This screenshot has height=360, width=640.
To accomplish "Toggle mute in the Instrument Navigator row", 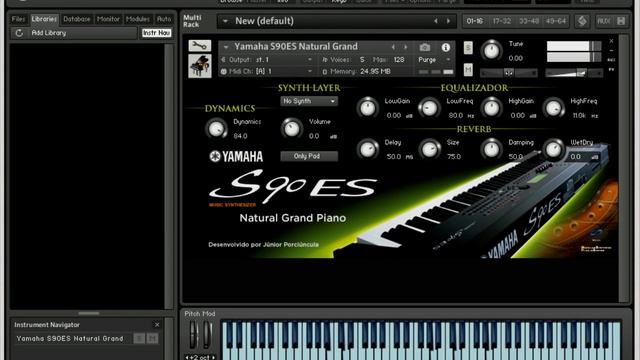I will tap(153, 338).
